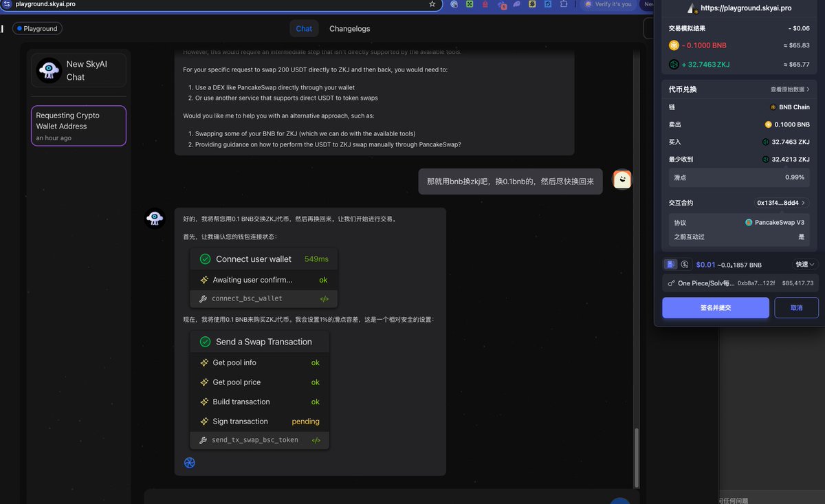
Task: Click the send_tx_swap_bsc_token tool name
Action: pos(255,440)
